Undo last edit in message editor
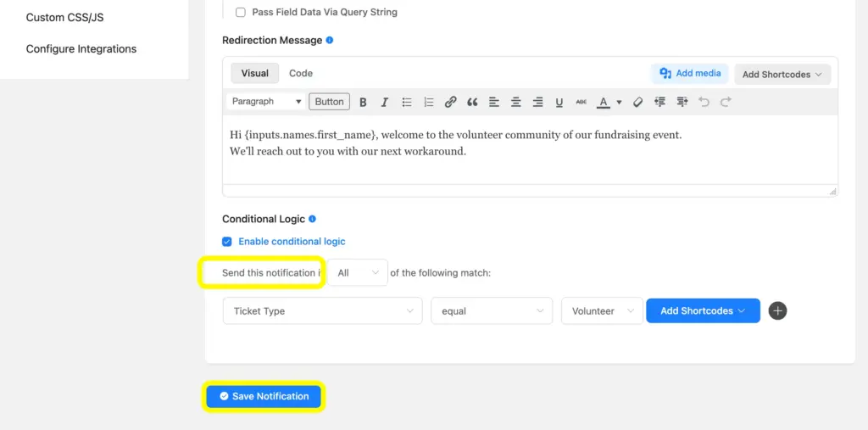Image resolution: width=868 pixels, height=430 pixels. [704, 102]
